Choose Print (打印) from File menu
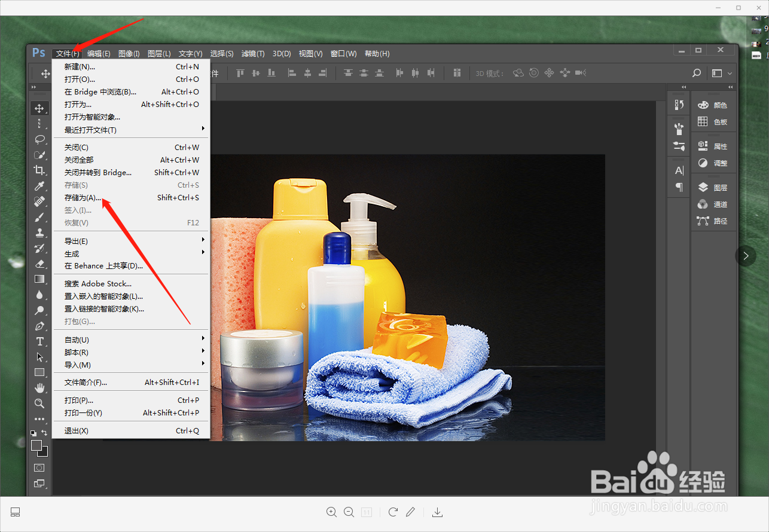Screen dimensions: 769x532 [x=131, y=400]
